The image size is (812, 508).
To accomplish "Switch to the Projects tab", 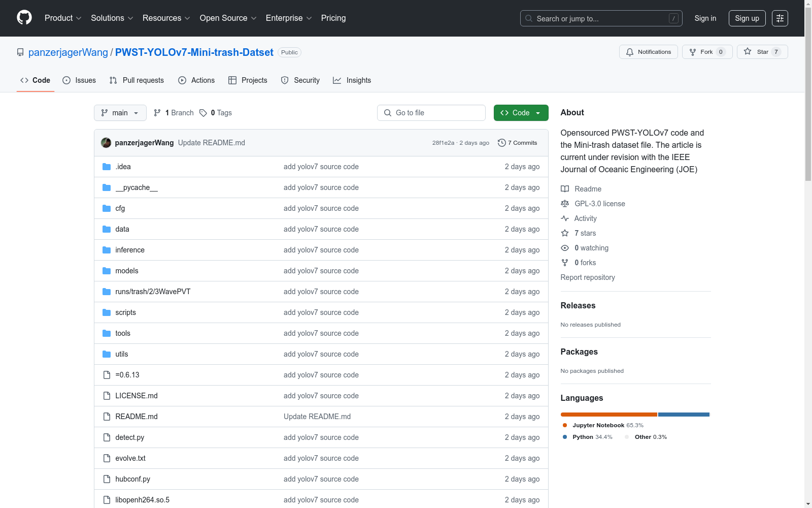I will click(x=248, y=80).
